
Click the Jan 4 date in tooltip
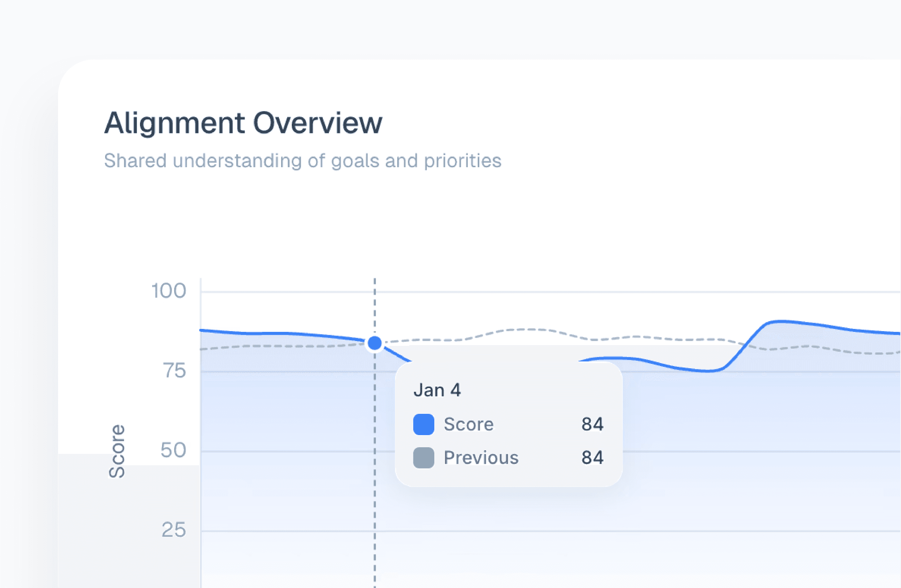click(x=437, y=390)
